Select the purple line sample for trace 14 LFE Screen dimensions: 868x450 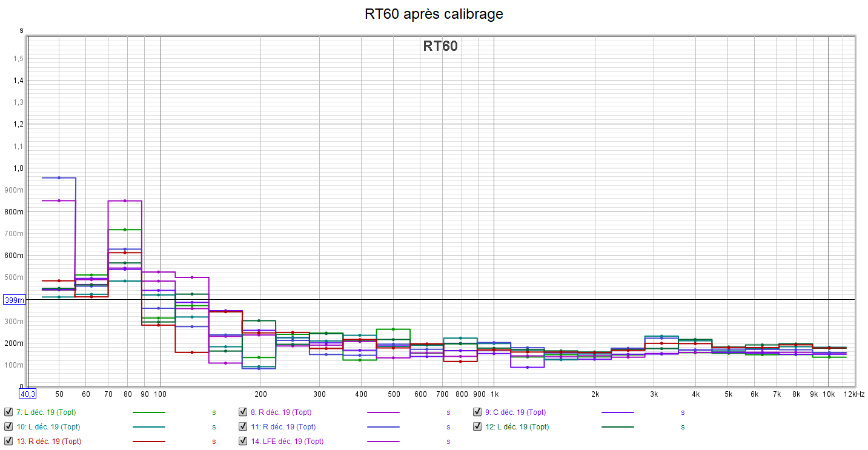[x=383, y=442]
